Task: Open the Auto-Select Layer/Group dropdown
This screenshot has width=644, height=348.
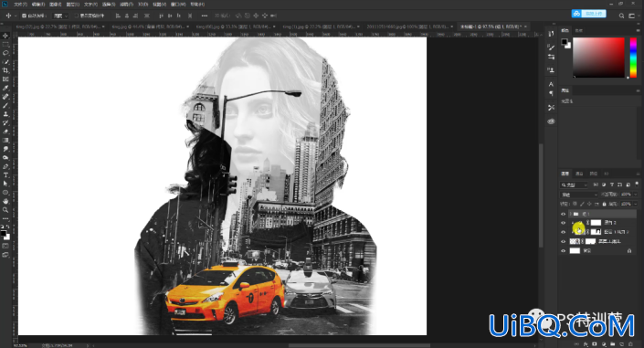Action: point(61,16)
